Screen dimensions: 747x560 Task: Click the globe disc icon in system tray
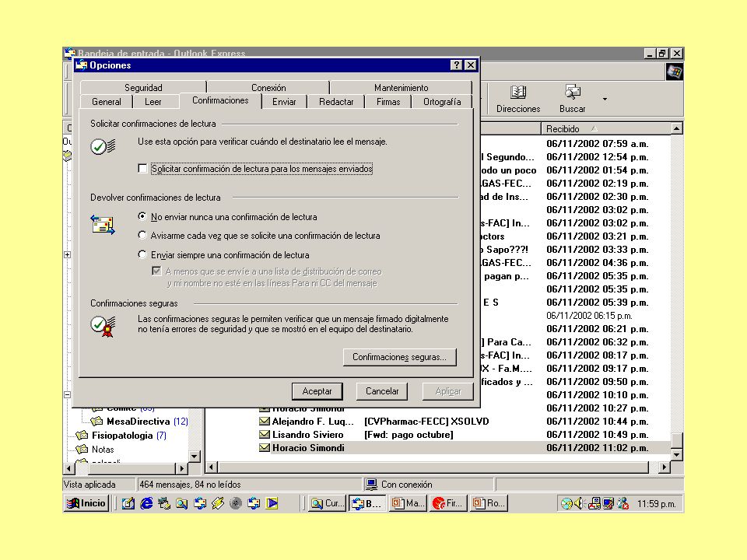[566, 503]
